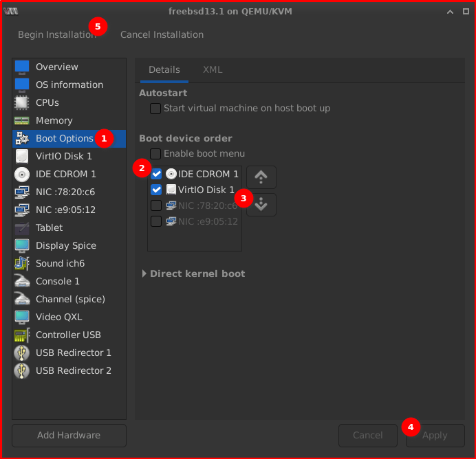The height and width of the screenshot is (459, 476).
Task: Apply the boot option changes
Action: pyautogui.click(x=435, y=436)
